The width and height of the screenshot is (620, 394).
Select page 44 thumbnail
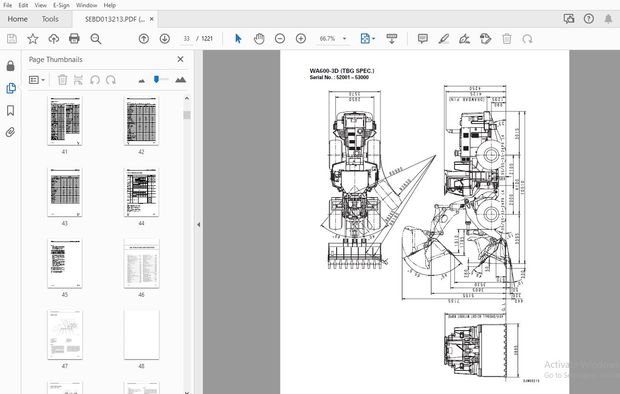coord(141,192)
